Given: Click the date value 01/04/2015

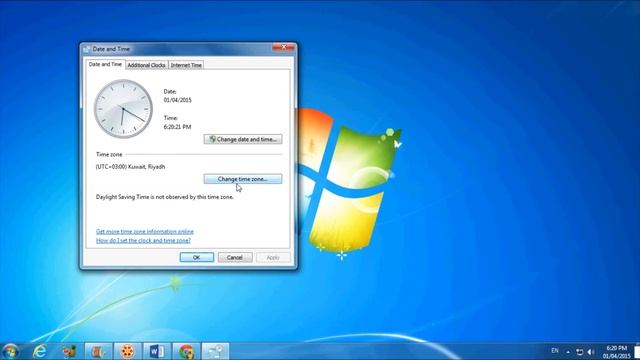Looking at the screenshot, I should coord(178,100).
